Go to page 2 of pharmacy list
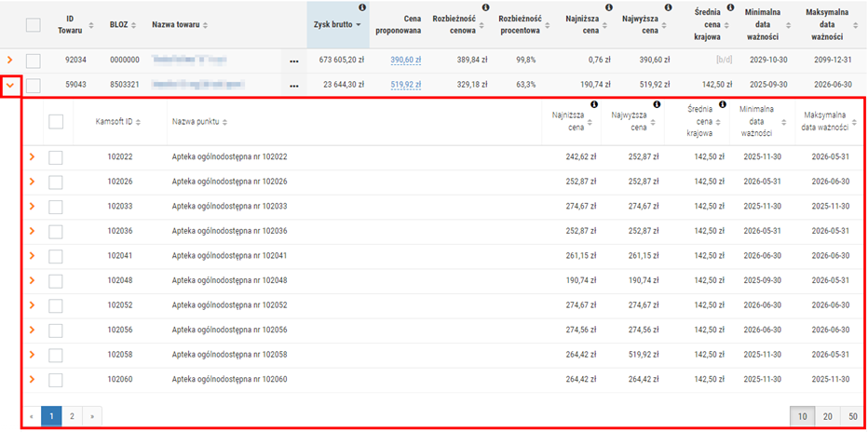Screen dimensions: 868x432 click(x=72, y=416)
